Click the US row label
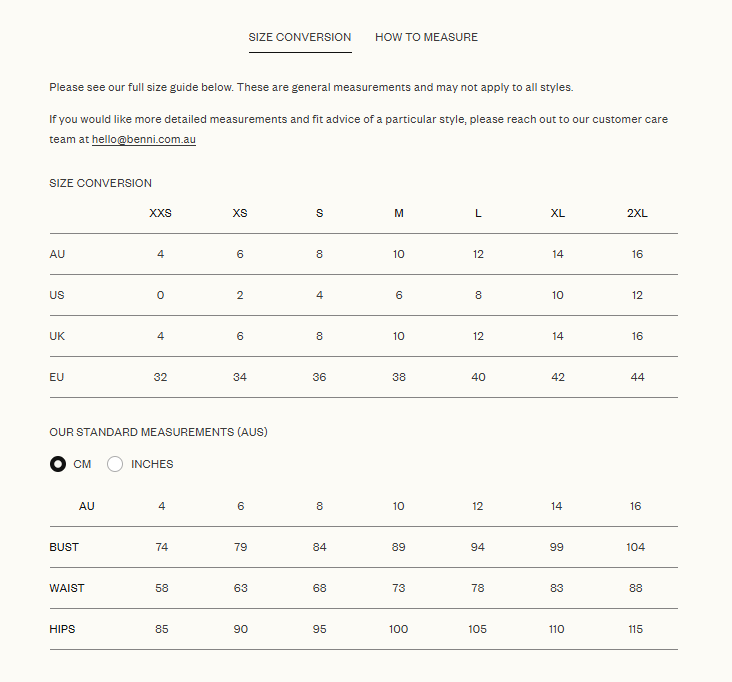The width and height of the screenshot is (732, 682). pyautogui.click(x=57, y=295)
